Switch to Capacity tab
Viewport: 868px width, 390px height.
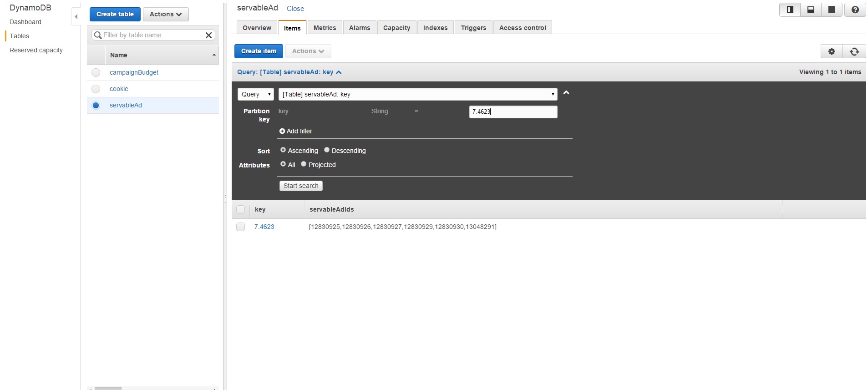[x=396, y=28]
